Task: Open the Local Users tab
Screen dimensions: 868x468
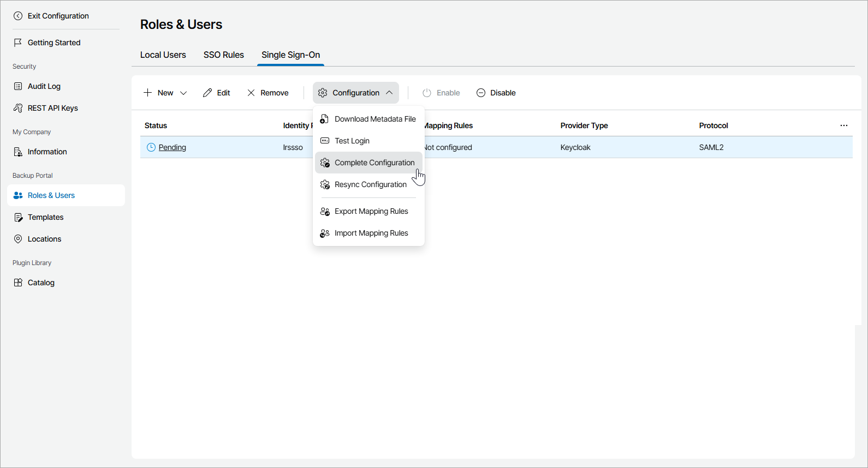Action: [163, 55]
